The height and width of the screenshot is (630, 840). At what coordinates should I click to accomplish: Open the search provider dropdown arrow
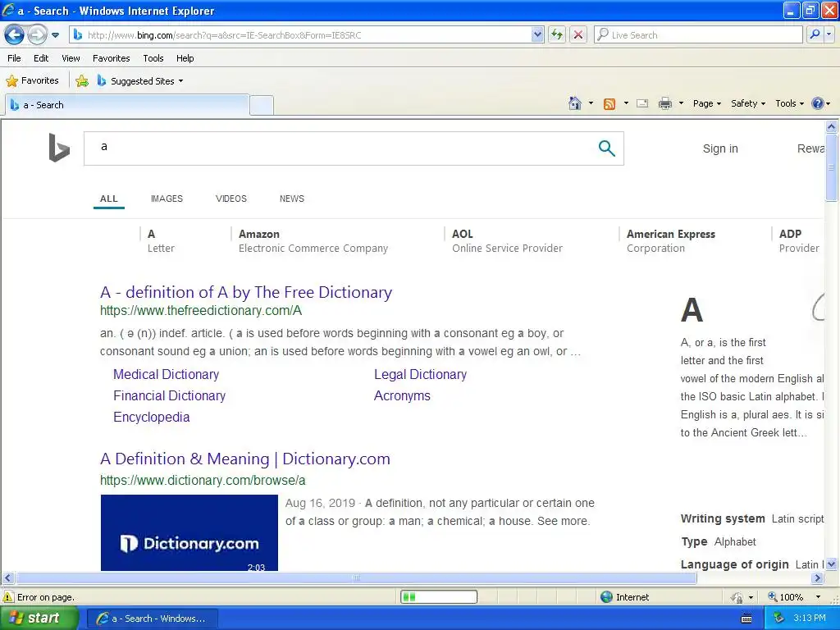pyautogui.click(x=829, y=34)
